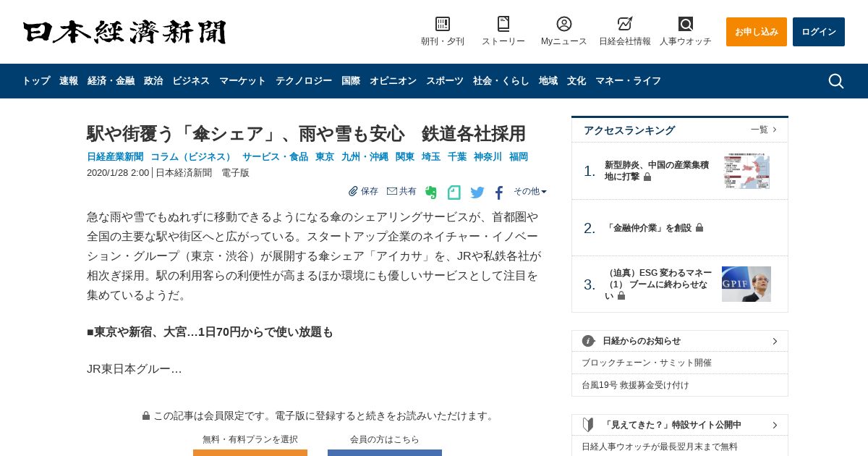Open the 九州・沖縄 tag link
The height and width of the screenshot is (456, 868).
tap(365, 156)
